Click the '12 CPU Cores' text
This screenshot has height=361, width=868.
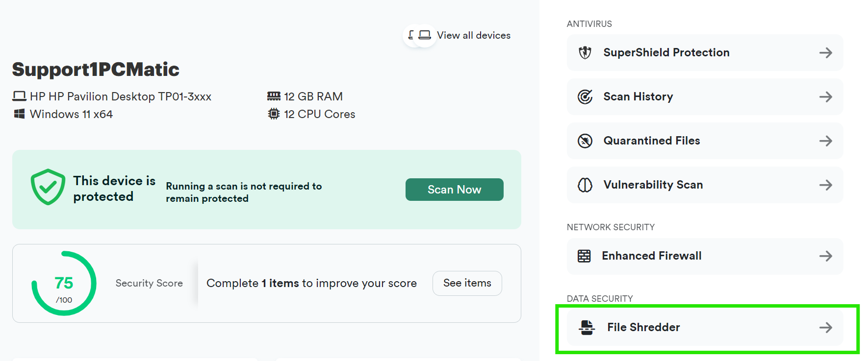point(320,114)
